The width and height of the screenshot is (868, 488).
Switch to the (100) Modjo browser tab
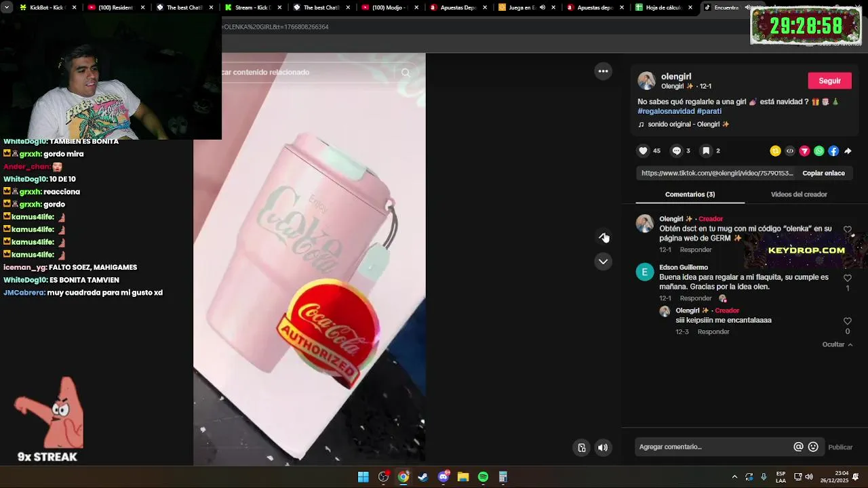pos(389,7)
